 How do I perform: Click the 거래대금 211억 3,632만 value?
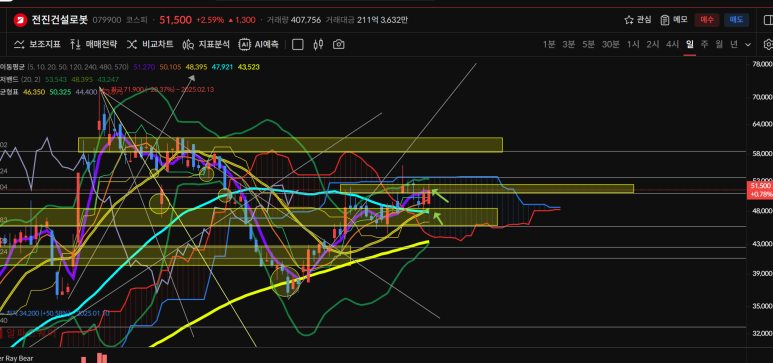tap(367, 20)
